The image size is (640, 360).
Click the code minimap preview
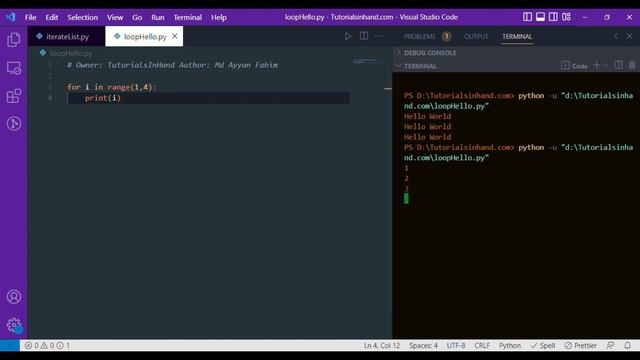pos(364,61)
